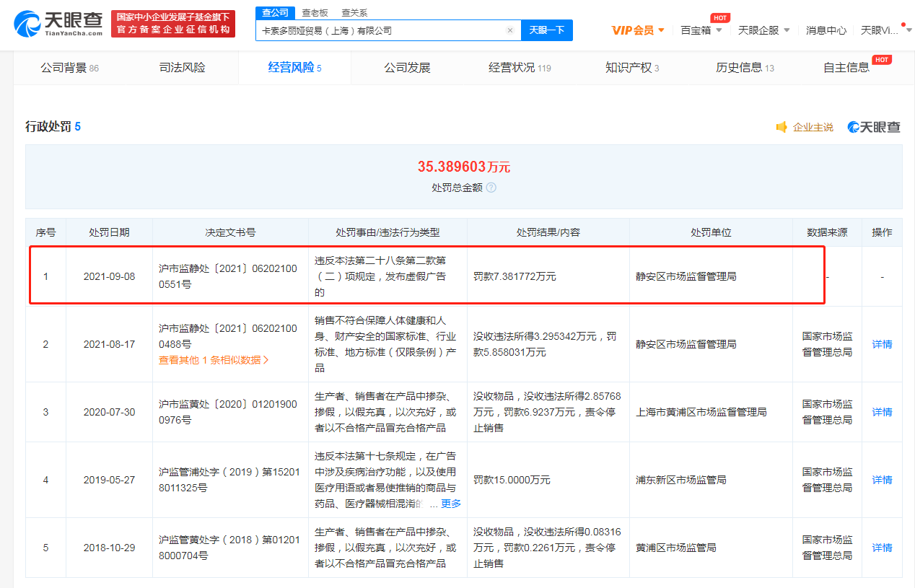This screenshot has height=588, width=915.
Task: Click the red official credit agency banner
Action: coord(173,23)
